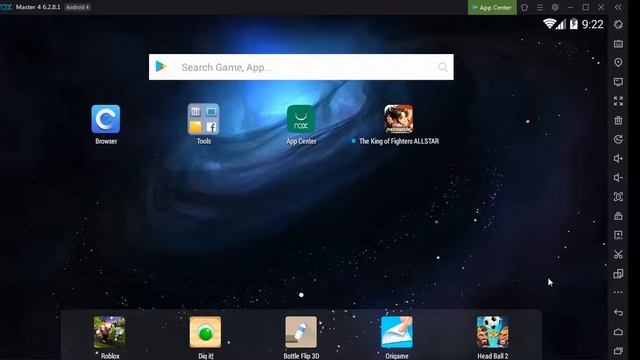The width and height of the screenshot is (640, 360).
Task: Open the theme shirt icon
Action: pyautogui.click(x=524, y=7)
